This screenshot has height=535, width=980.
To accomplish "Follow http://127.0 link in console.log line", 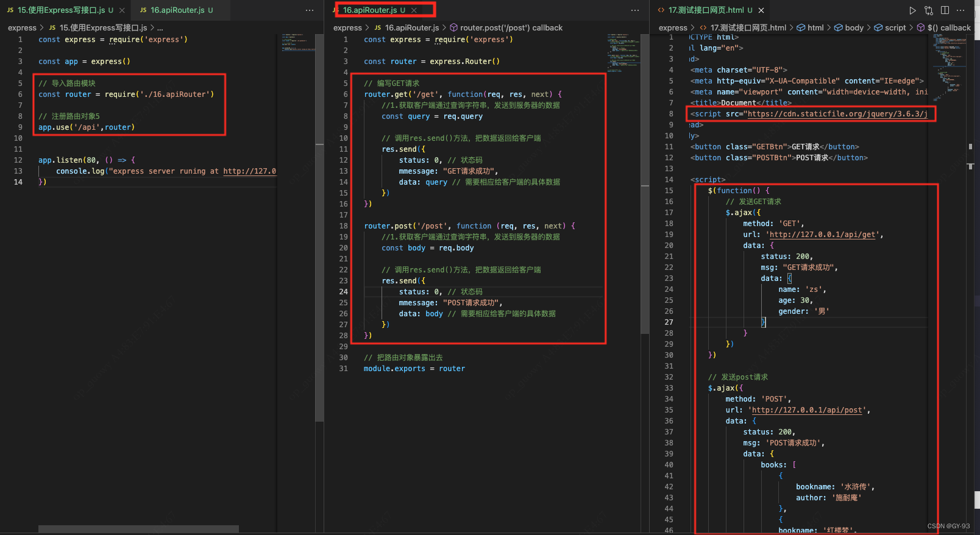I will pyautogui.click(x=249, y=171).
